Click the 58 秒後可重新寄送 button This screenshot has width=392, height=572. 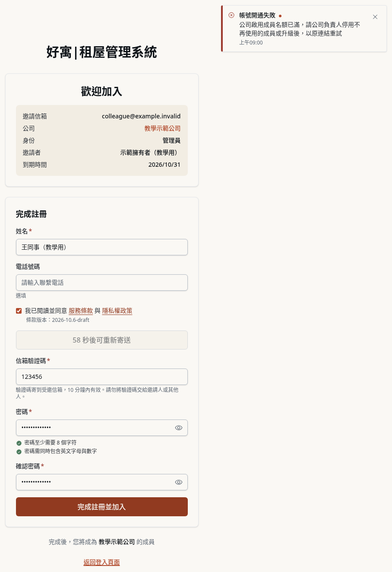102,340
